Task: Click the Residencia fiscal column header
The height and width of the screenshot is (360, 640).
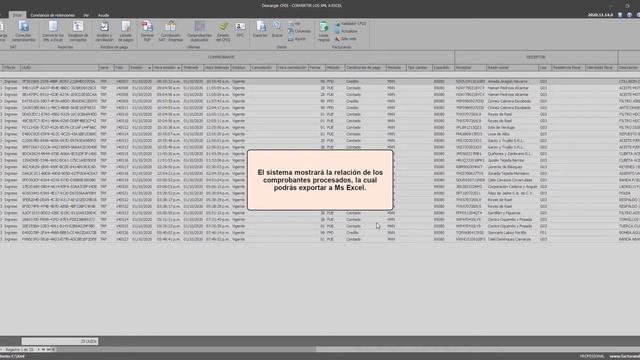Action: (x=568, y=68)
